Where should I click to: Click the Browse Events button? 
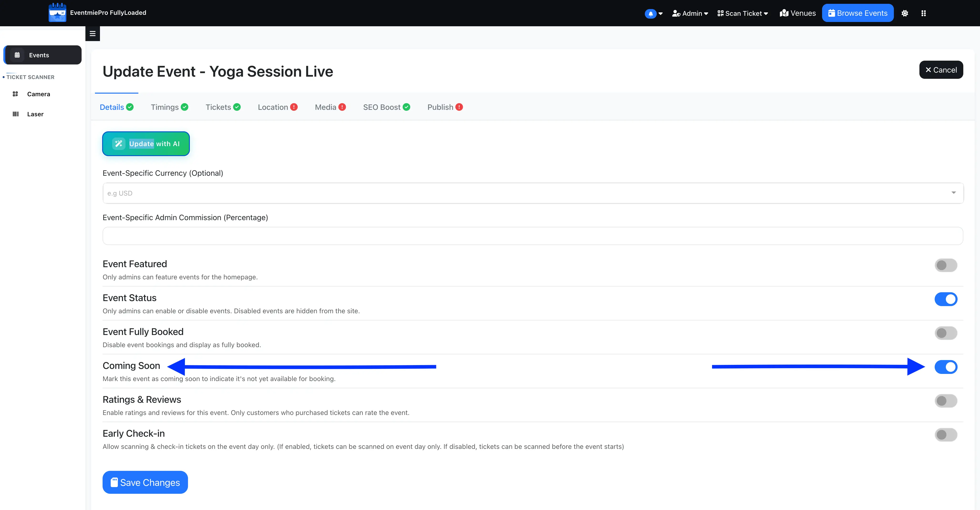(857, 13)
